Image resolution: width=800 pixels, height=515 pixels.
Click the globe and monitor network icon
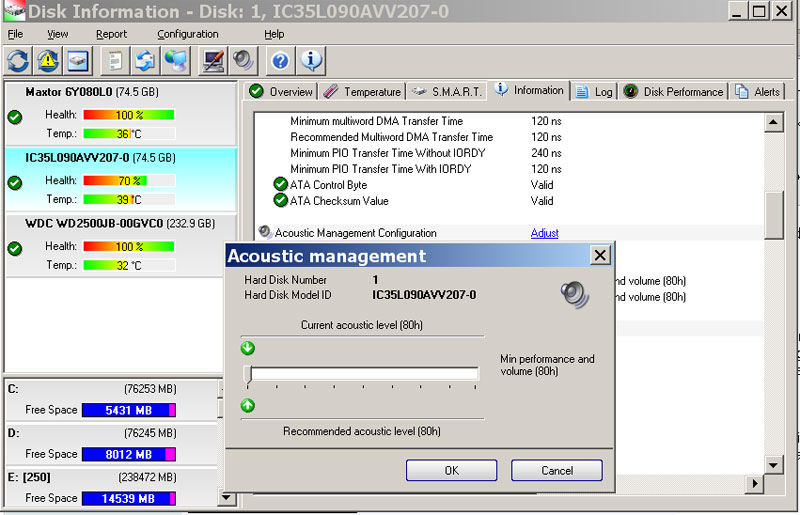tap(176, 60)
